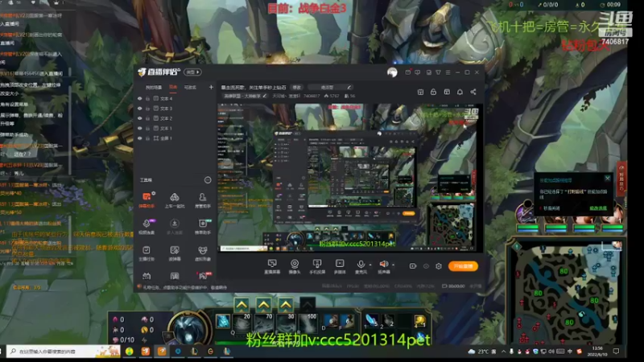The width and height of the screenshot is (644, 362).
Task: Open the mail message icon in title bar
Action: click(408, 72)
